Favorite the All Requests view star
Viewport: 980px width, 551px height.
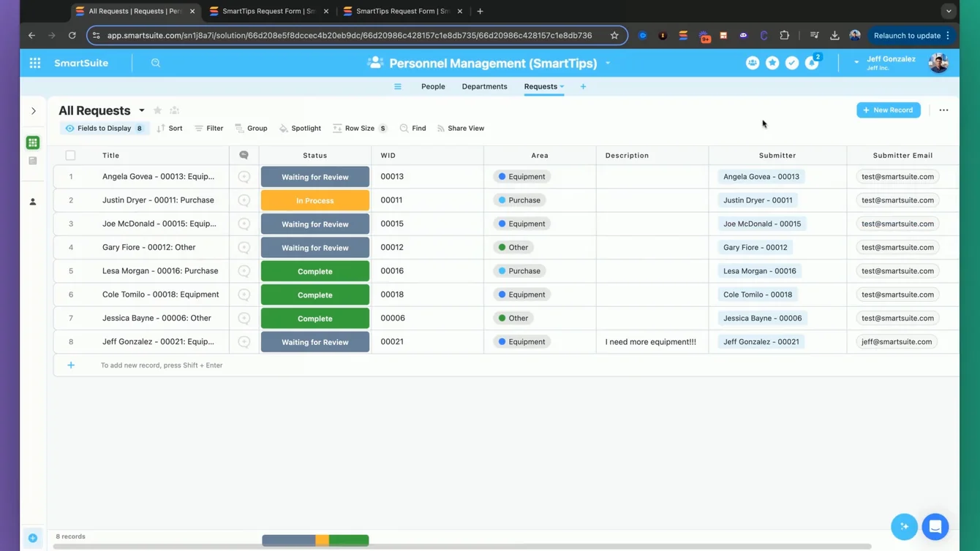157,110
